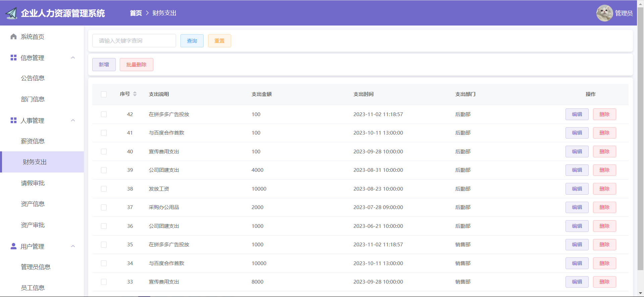Click the 支出金额 column header
This screenshot has height=297, width=644.
[262, 94]
